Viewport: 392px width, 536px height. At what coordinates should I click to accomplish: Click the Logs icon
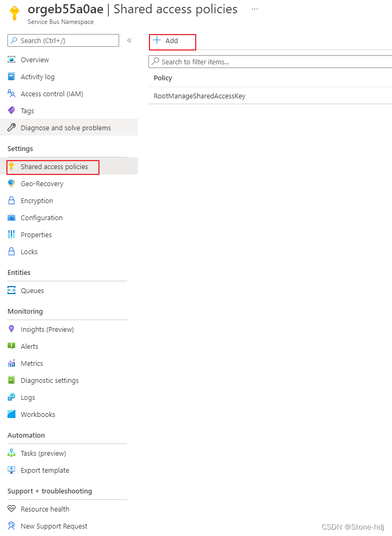[11, 397]
